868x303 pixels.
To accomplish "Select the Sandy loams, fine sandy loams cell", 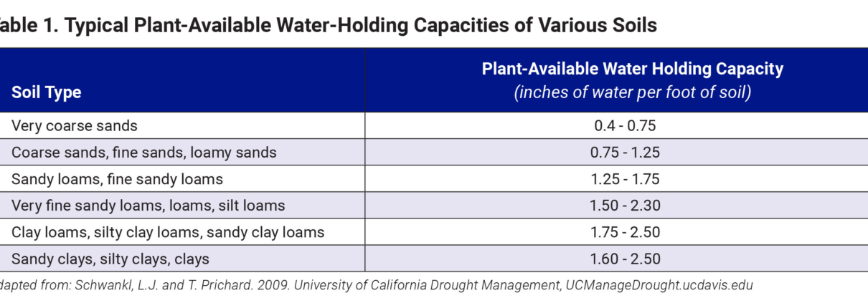I will point(117,179).
